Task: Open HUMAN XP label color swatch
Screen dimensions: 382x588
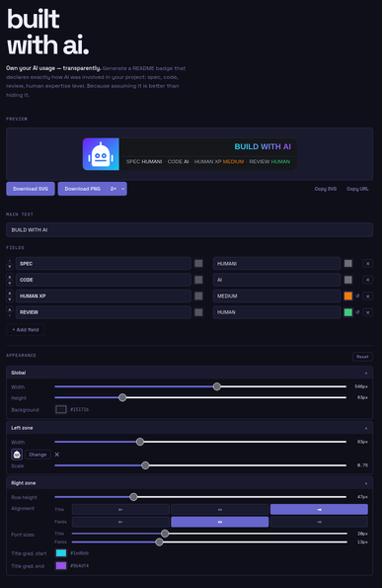Action: click(198, 295)
